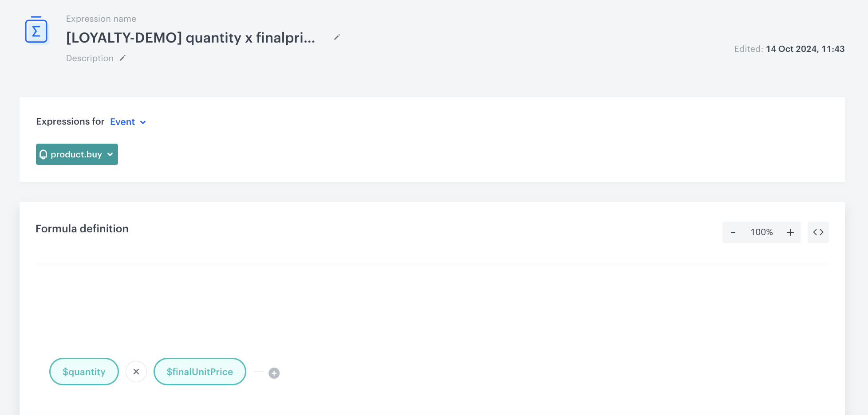Zoom out the formula with minus
This screenshot has height=415, width=868.
[733, 232]
